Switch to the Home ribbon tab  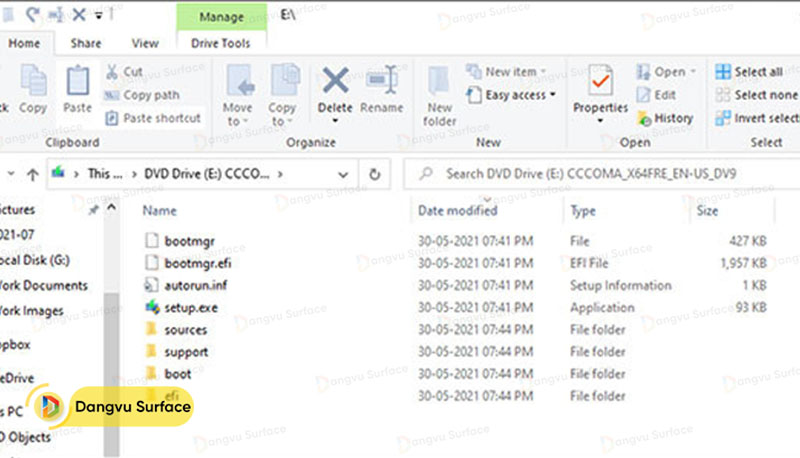click(x=24, y=43)
